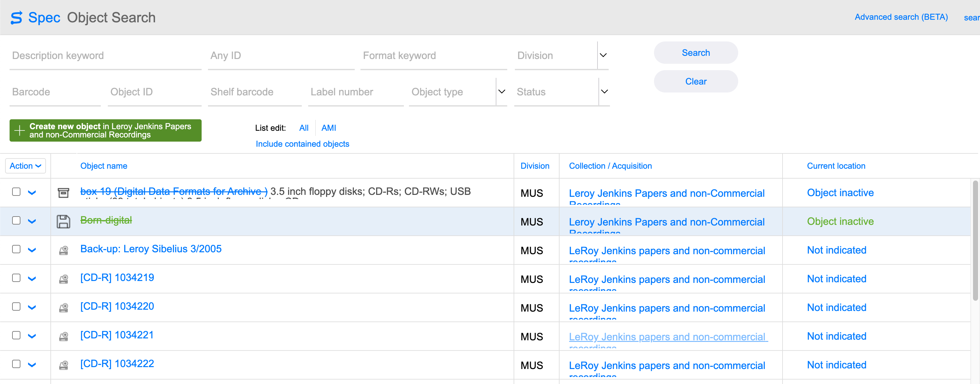Choose List edit AMI option

[328, 128]
